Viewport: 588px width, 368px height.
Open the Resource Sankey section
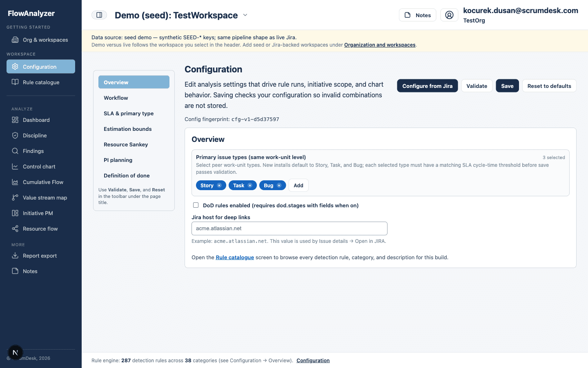point(134,144)
